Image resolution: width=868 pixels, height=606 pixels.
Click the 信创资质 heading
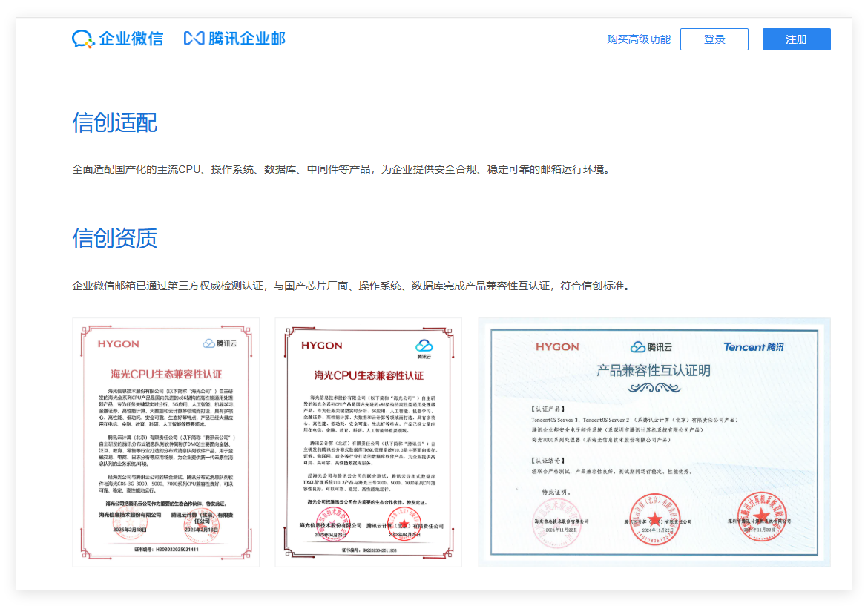click(x=114, y=238)
